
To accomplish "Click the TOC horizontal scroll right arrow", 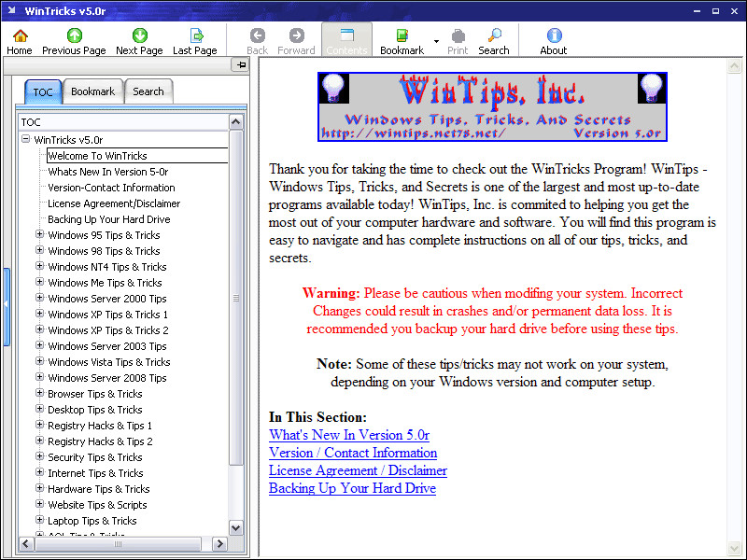I will [x=219, y=543].
